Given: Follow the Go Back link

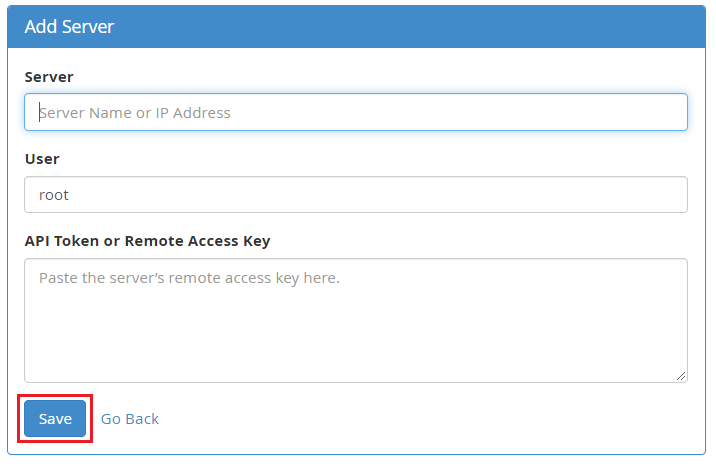Looking at the screenshot, I should click(130, 419).
